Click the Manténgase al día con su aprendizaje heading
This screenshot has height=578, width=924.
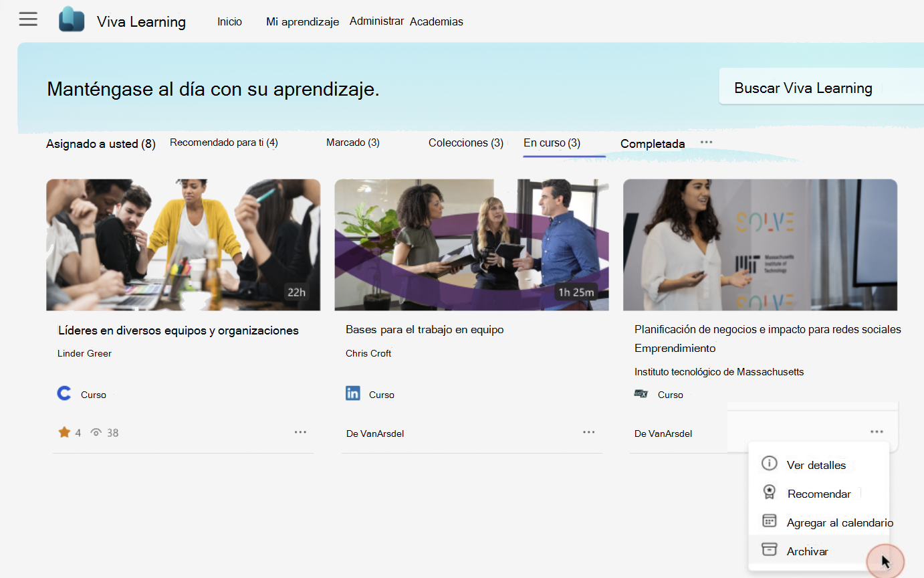point(213,89)
